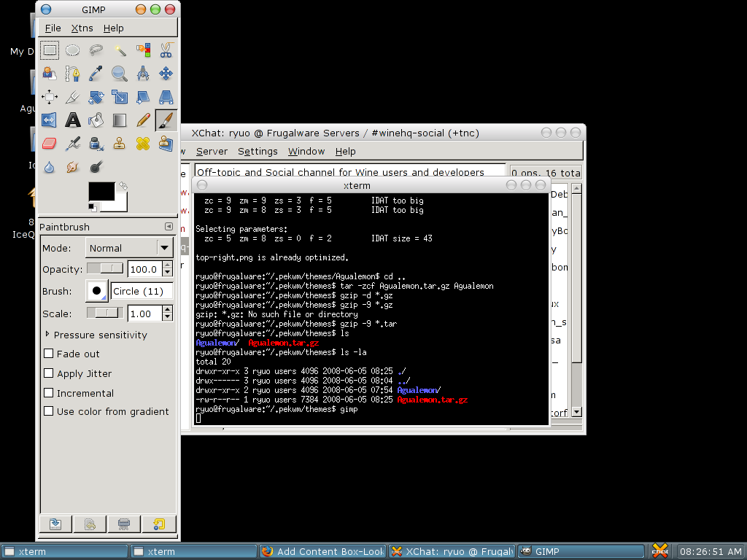Adjust the brush Scale slider
The height and width of the screenshot is (560, 747).
[x=105, y=313]
